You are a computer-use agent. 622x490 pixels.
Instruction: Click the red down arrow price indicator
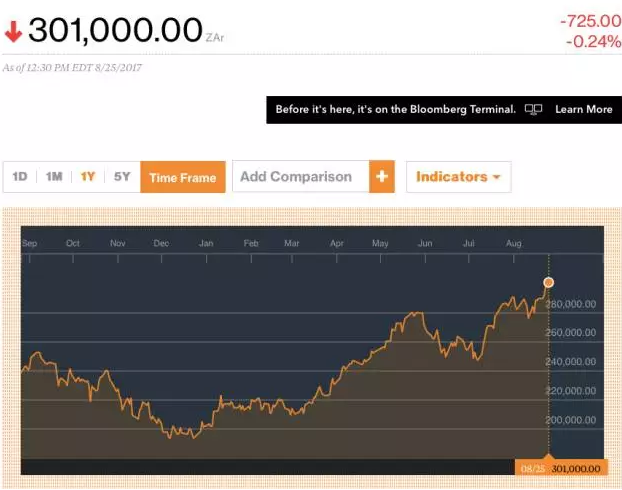pyautogui.click(x=13, y=32)
